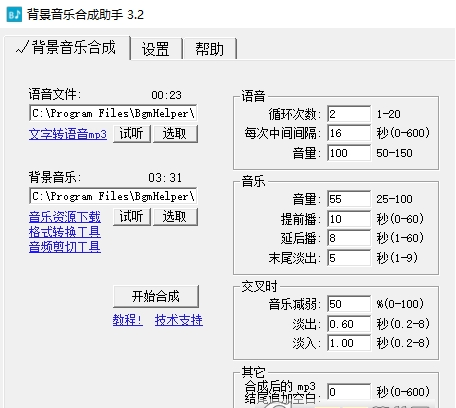Open the 音乐资源下载 link
The image size is (456, 408).
tap(65, 217)
